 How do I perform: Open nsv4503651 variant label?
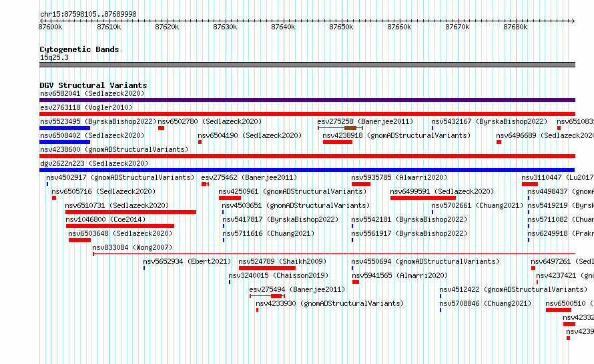point(296,205)
